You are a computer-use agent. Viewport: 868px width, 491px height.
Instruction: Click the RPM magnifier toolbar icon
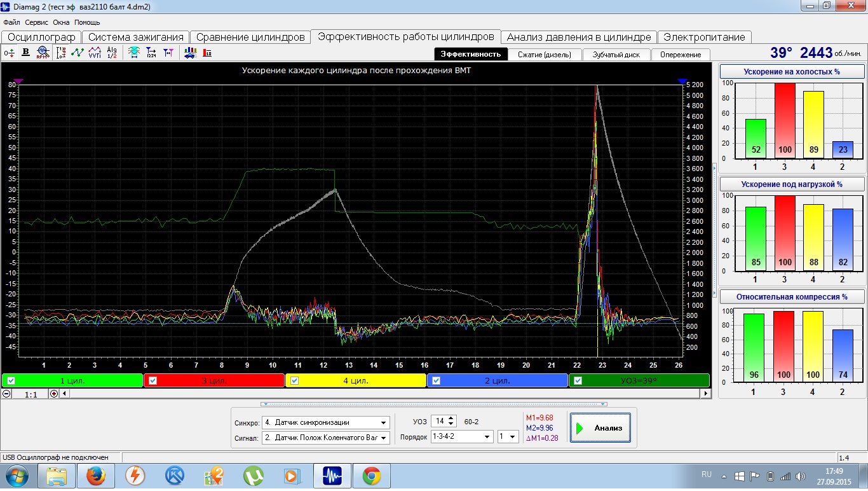pyautogui.click(x=43, y=53)
